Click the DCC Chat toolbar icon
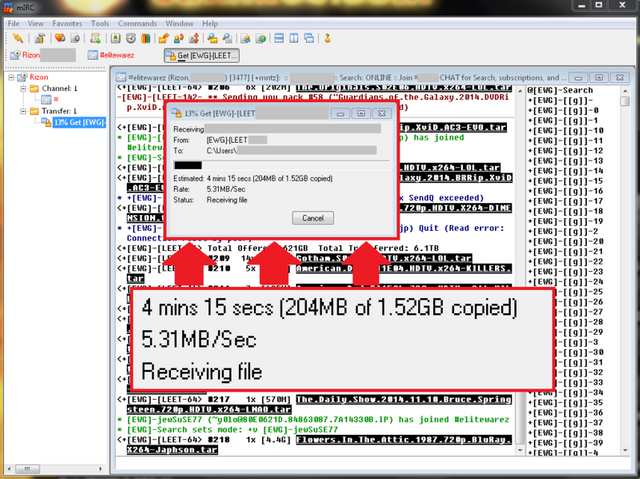This screenshot has width=640, height=479. click(178, 38)
